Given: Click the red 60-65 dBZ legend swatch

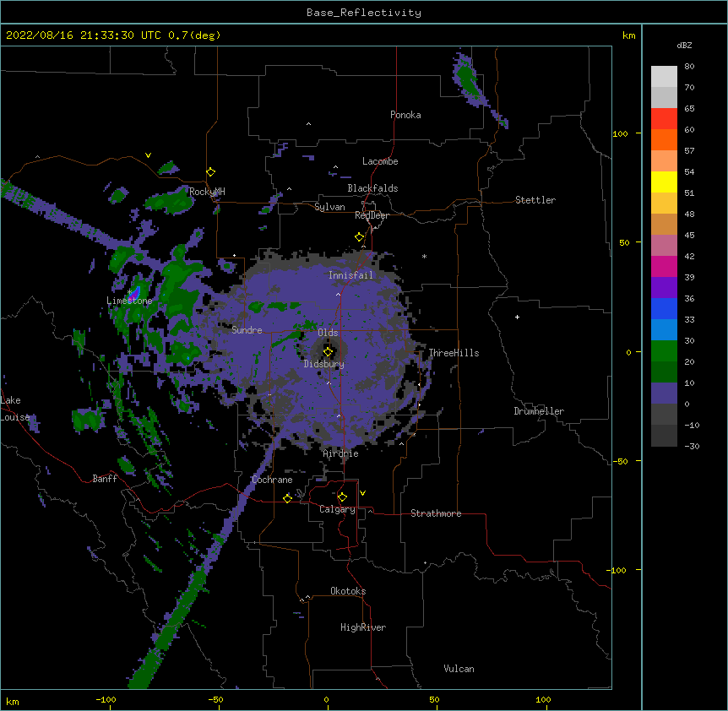Looking at the screenshot, I should 664,119.
